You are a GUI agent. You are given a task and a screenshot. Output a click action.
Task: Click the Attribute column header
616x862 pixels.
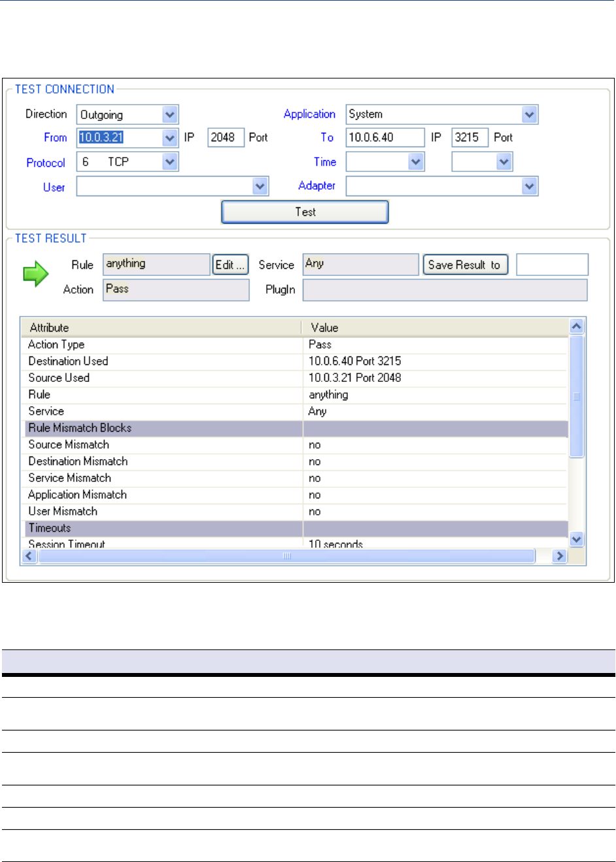coord(162,328)
